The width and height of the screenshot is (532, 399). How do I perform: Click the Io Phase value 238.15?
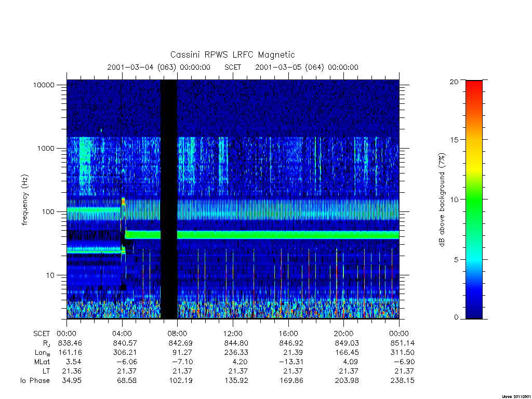[x=403, y=381]
